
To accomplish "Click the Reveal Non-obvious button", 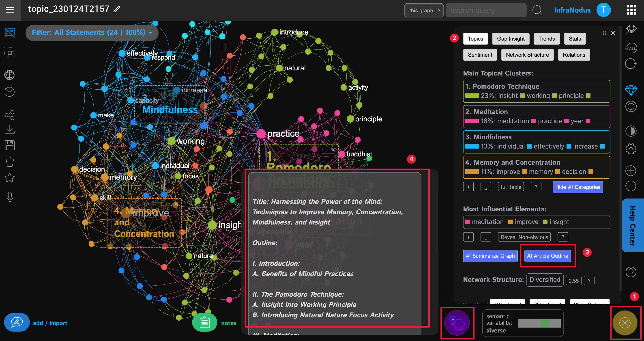I will click(x=524, y=237).
